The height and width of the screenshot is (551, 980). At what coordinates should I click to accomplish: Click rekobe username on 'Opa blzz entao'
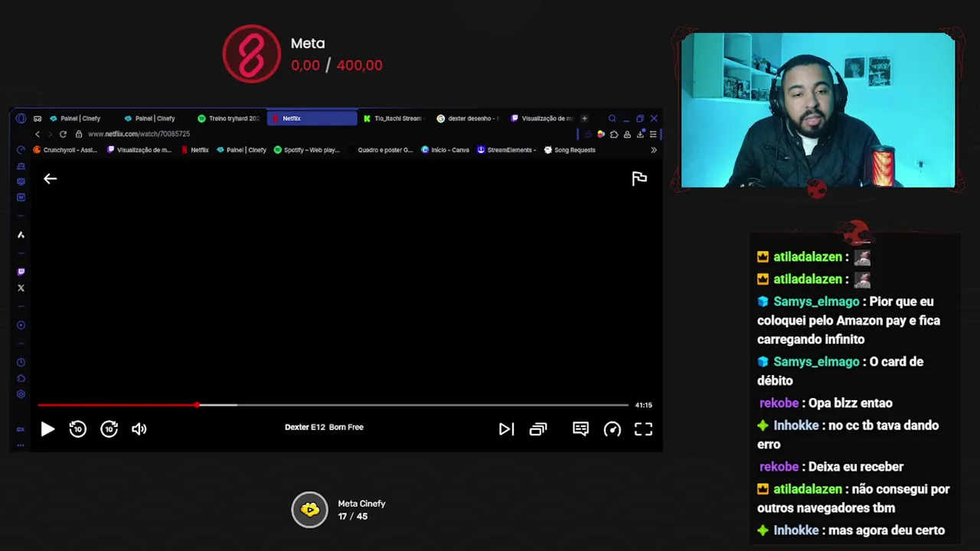[x=779, y=403]
